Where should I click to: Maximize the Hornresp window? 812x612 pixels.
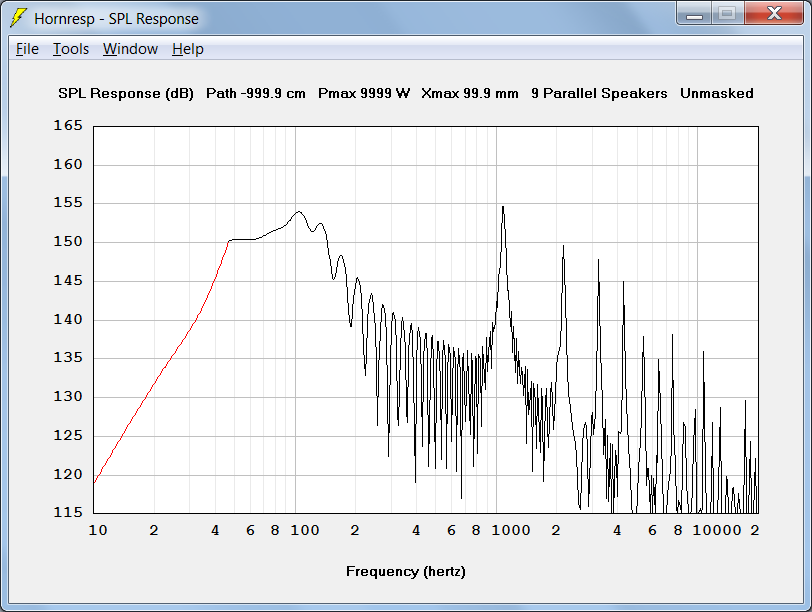pos(727,13)
